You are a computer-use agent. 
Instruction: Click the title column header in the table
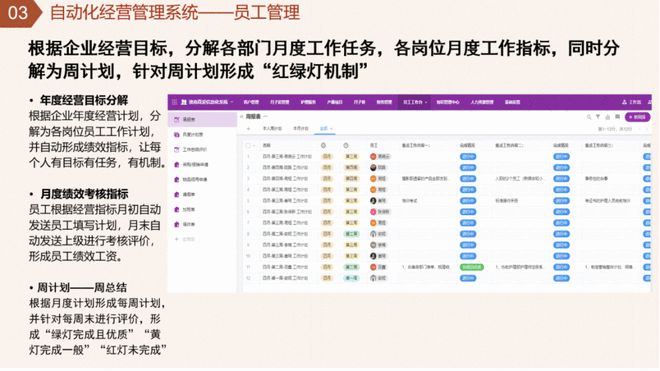pos(266,145)
